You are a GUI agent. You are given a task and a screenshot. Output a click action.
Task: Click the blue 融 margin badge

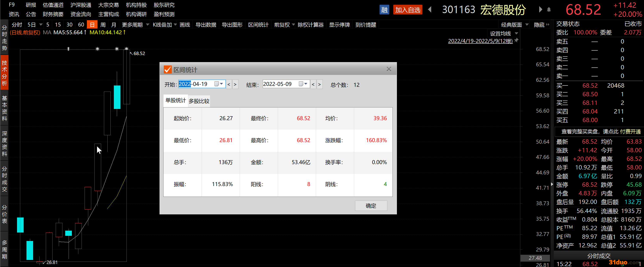(x=384, y=10)
